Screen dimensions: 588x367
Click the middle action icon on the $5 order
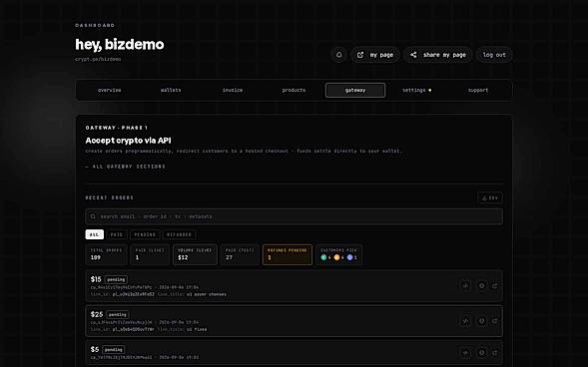point(482,353)
